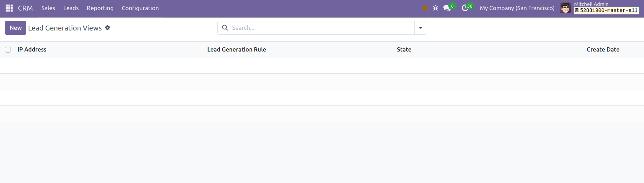Open the Sales menu
Viewport: 644px width, 183px height.
click(x=48, y=8)
